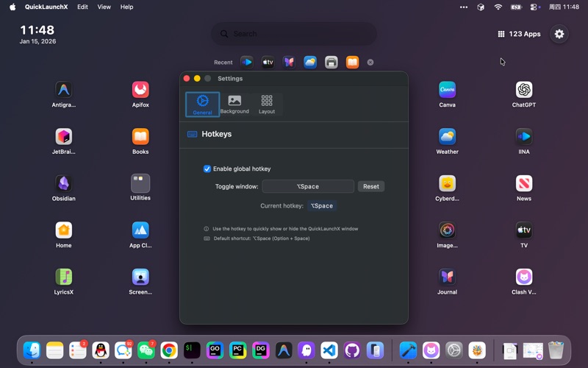Image resolution: width=588 pixels, height=368 pixels.
Task: Switch to the Background settings tab
Action: click(234, 104)
